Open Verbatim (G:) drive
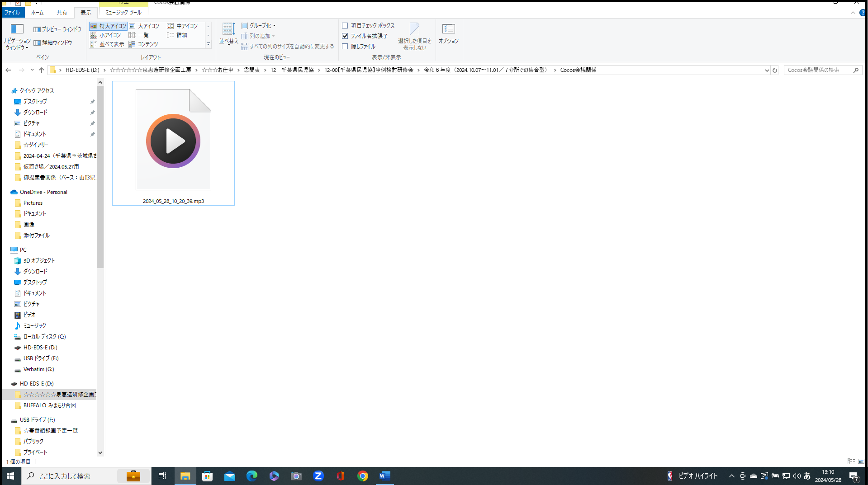 click(x=38, y=369)
